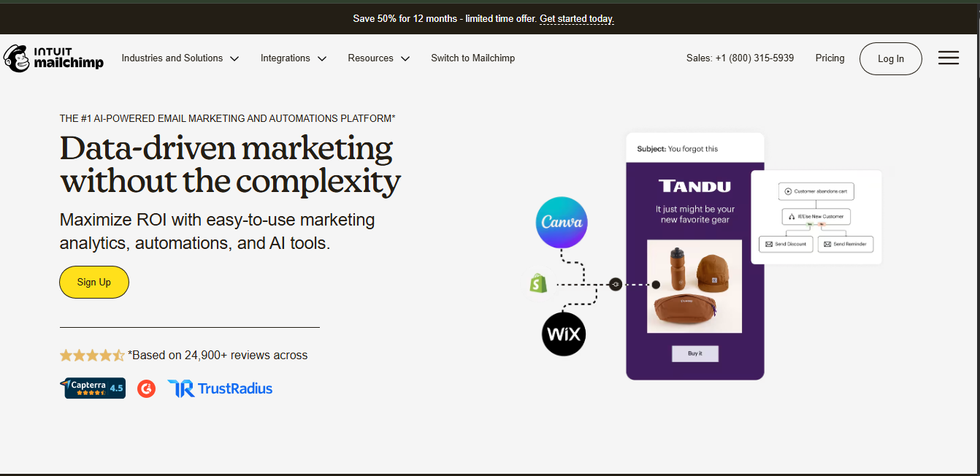Follow the Get started today link

(x=576, y=19)
